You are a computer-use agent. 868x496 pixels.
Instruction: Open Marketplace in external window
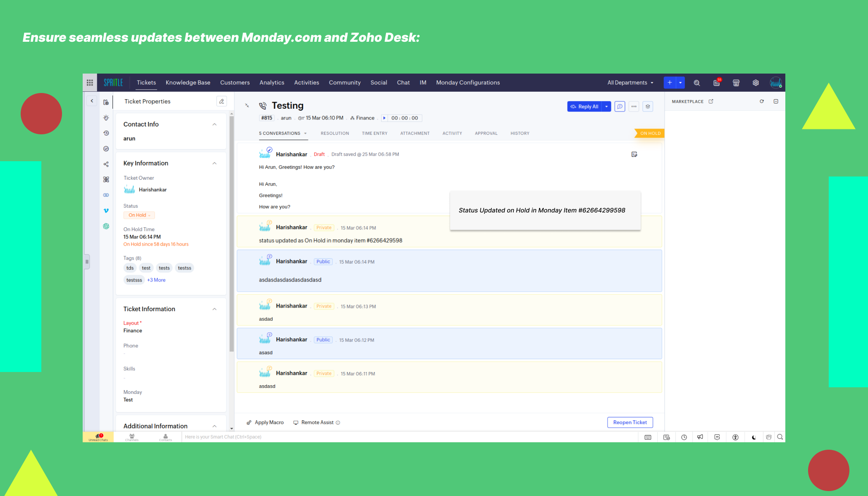tap(711, 101)
